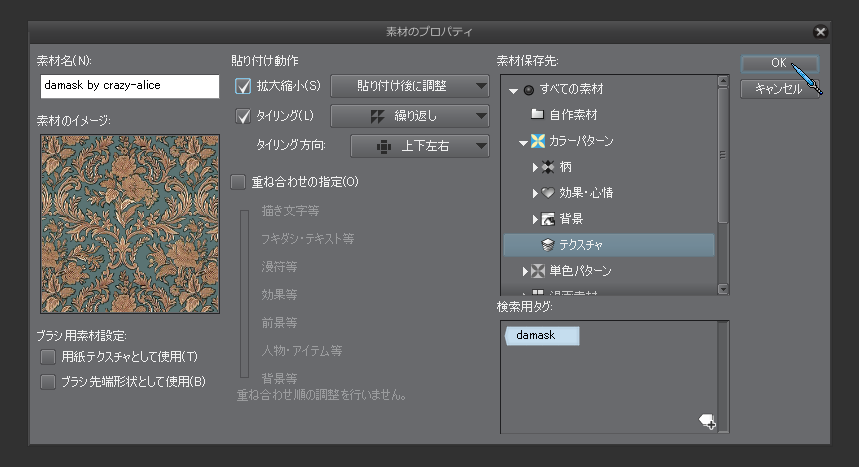This screenshot has width=859, height=467.
Task: Toggle the 拡大縮小 checkbox
Action: pyautogui.click(x=242, y=87)
